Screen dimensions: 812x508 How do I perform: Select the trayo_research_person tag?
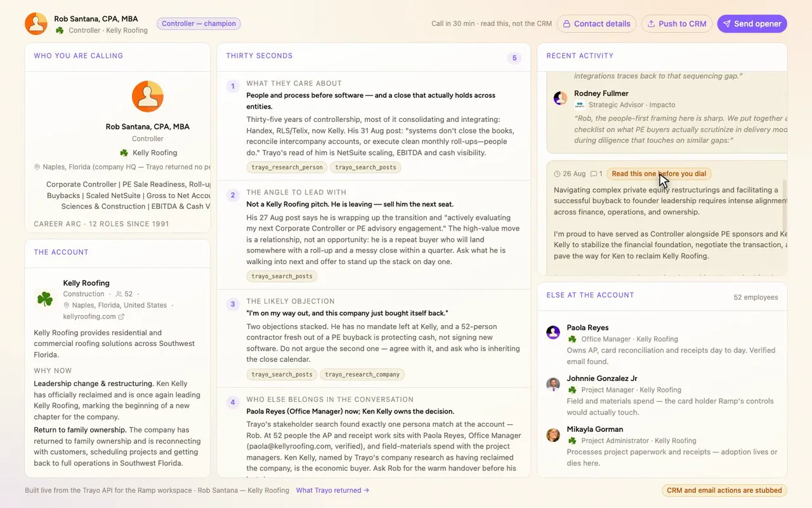pos(287,168)
